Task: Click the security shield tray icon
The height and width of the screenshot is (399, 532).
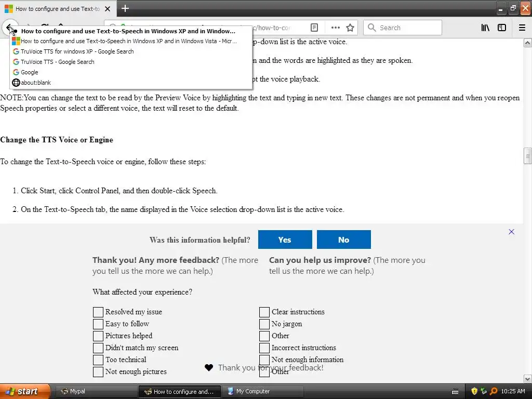Action: [474, 391]
